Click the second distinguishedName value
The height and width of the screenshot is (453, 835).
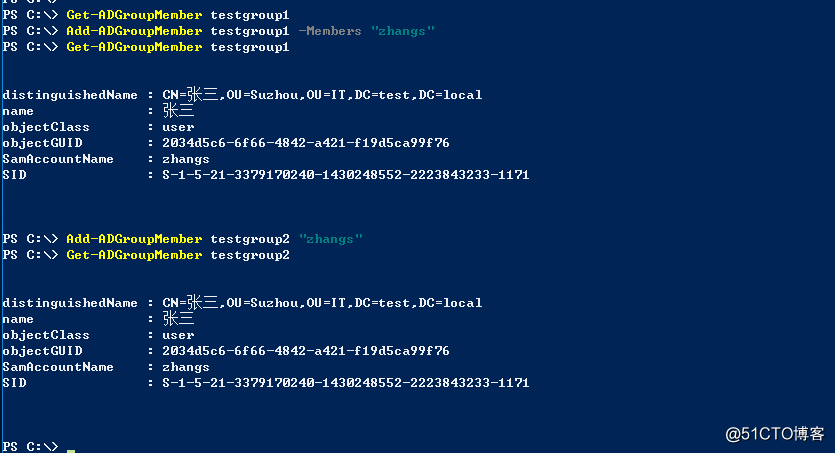pyautogui.click(x=322, y=303)
